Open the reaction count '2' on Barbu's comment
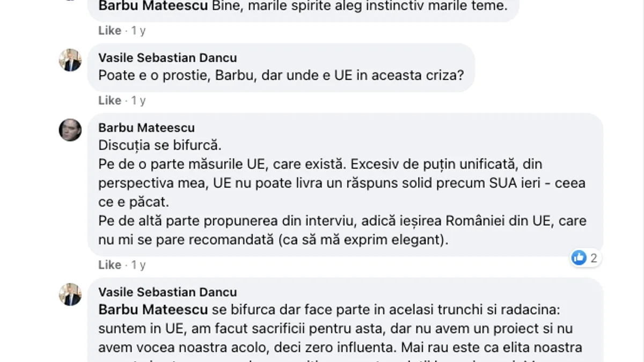Viewport: 644px width, 362px height. point(594,258)
